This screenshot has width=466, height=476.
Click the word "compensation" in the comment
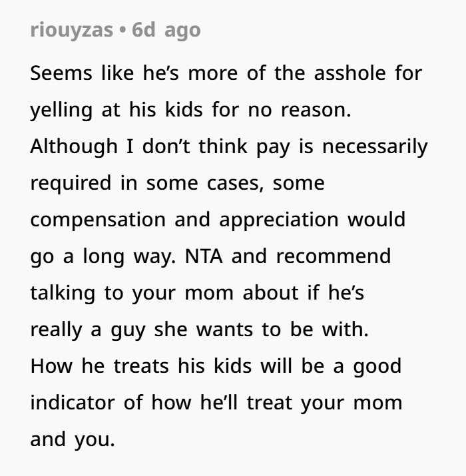coord(96,220)
